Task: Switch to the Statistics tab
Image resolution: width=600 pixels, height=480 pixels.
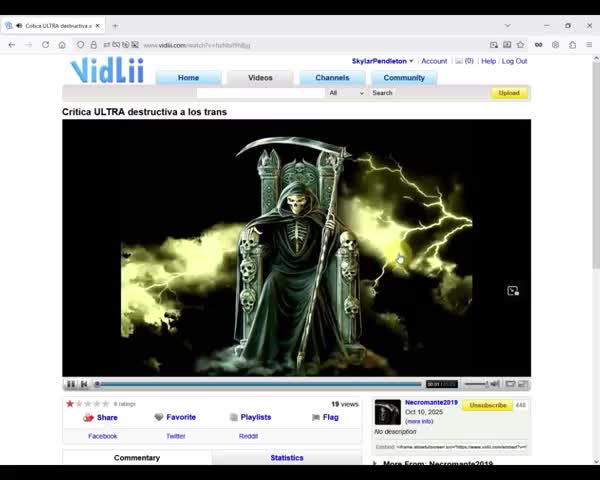Action: (287, 457)
